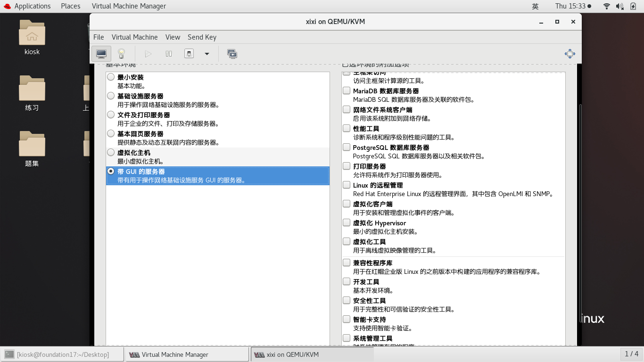Click the Wi-Fi status icon

tap(607, 6)
